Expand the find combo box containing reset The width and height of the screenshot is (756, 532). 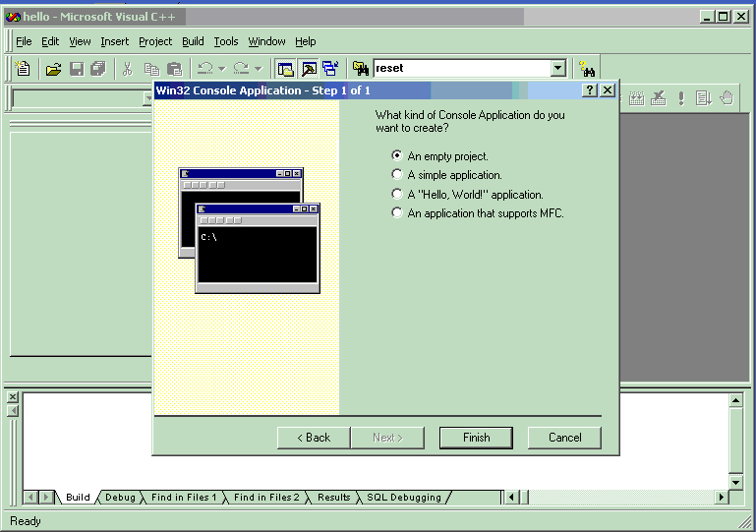tap(557, 68)
